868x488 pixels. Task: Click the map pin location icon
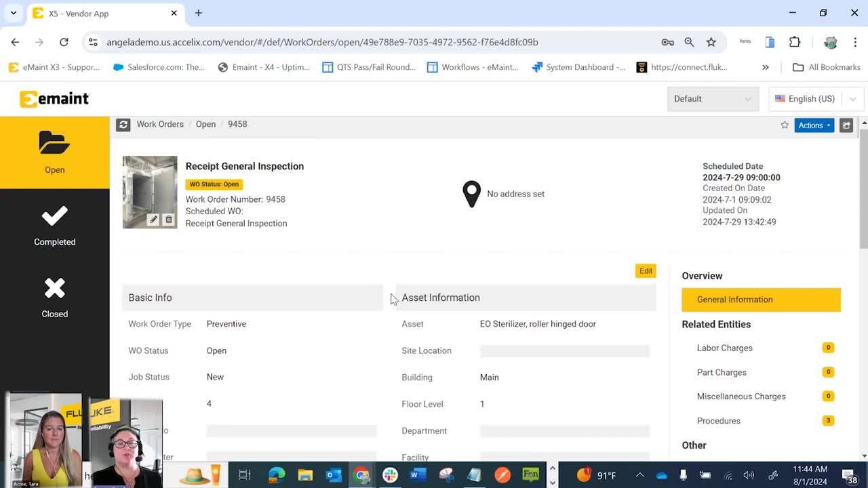tap(471, 194)
